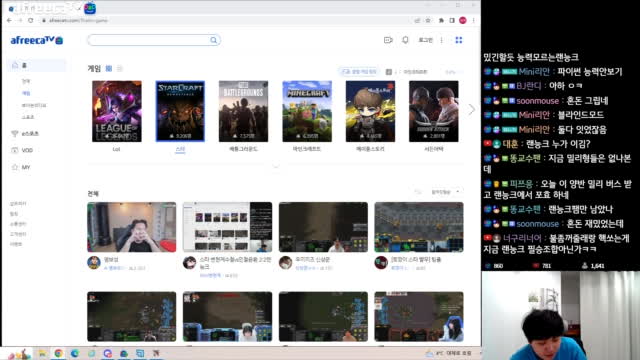This screenshot has width=640, height=360.
Task: Open the e스포츠 sidebar item
Action: pyautogui.click(x=30, y=133)
